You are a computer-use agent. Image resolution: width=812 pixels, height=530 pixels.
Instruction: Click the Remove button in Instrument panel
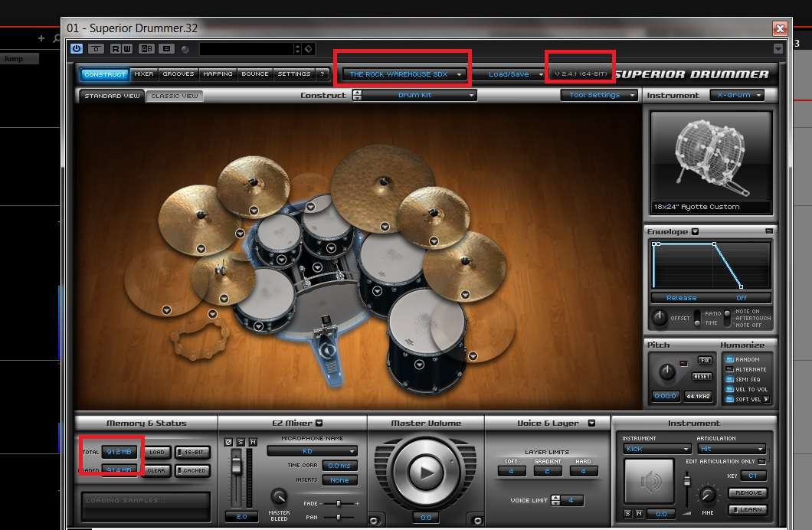tap(746, 493)
